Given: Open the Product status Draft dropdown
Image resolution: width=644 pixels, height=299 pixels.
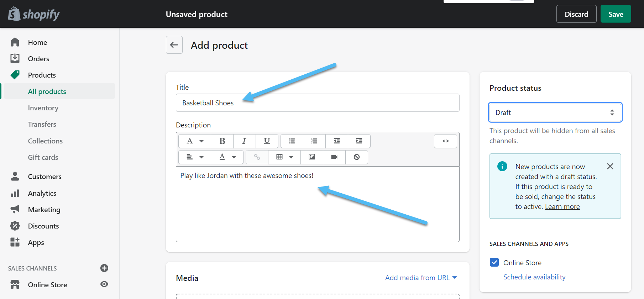Looking at the screenshot, I should (555, 112).
